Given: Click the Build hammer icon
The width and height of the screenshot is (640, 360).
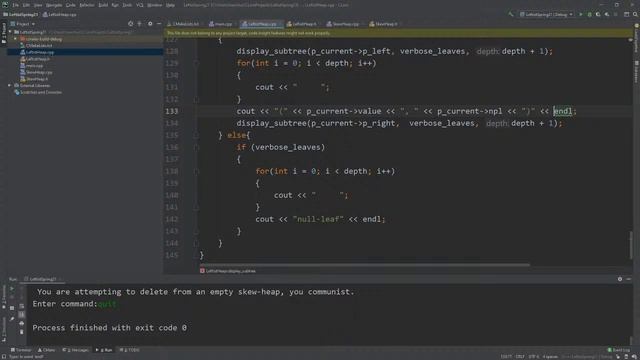Looking at the screenshot, I should pos(511,14).
